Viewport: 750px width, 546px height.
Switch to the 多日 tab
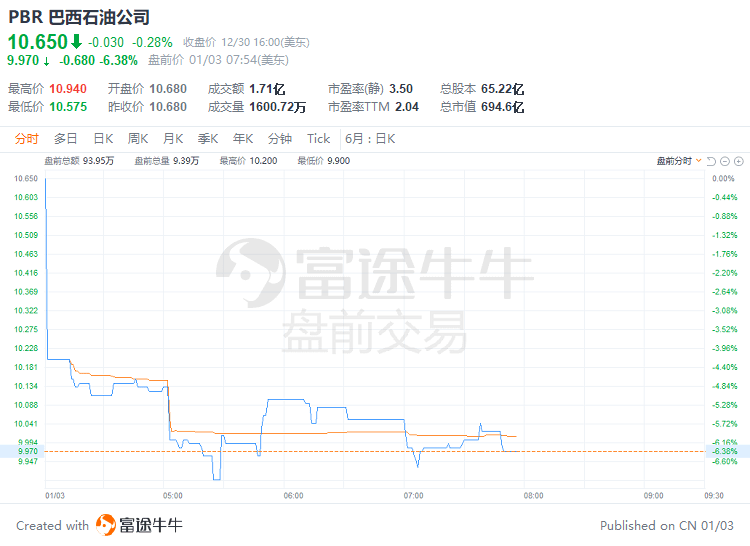(66, 139)
